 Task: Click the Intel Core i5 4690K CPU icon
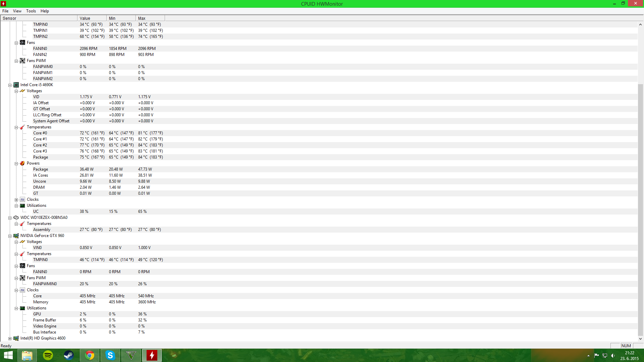click(16, 85)
